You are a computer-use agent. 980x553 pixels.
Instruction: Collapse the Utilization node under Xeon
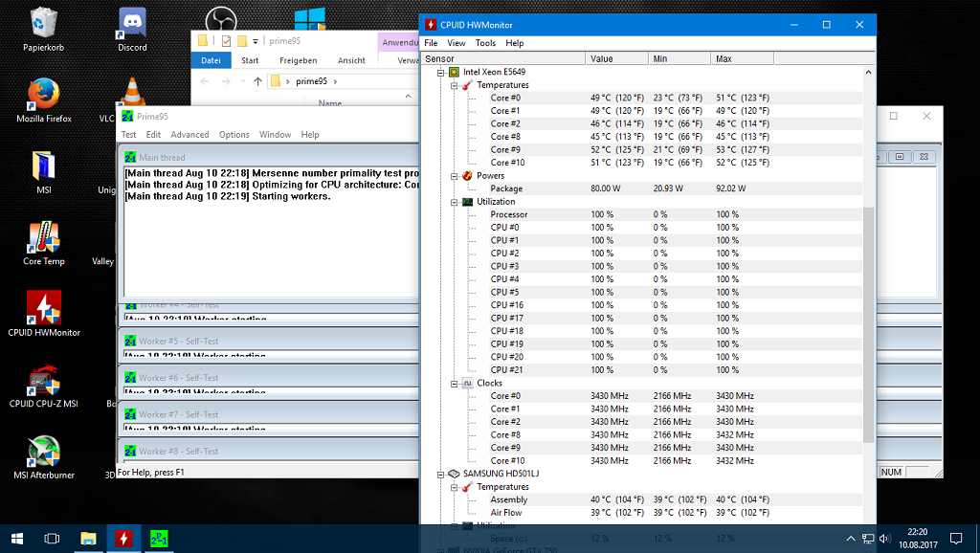pos(455,202)
